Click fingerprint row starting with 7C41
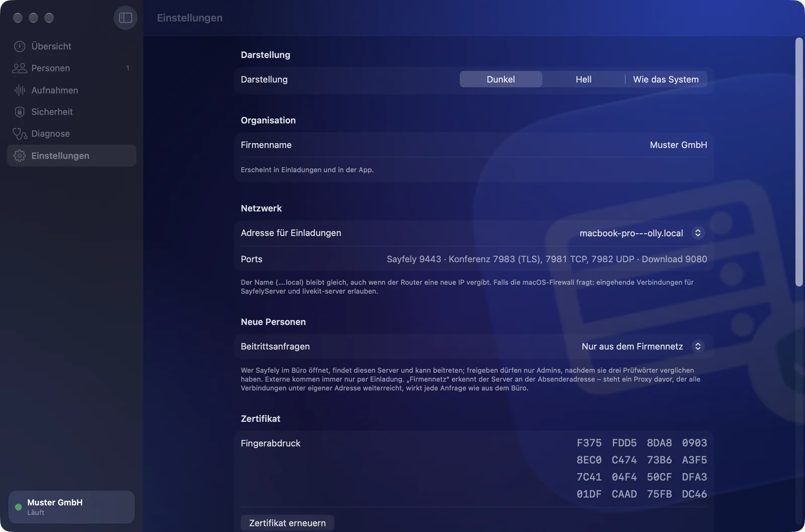Viewport: 805px width, 532px height. 641,477
